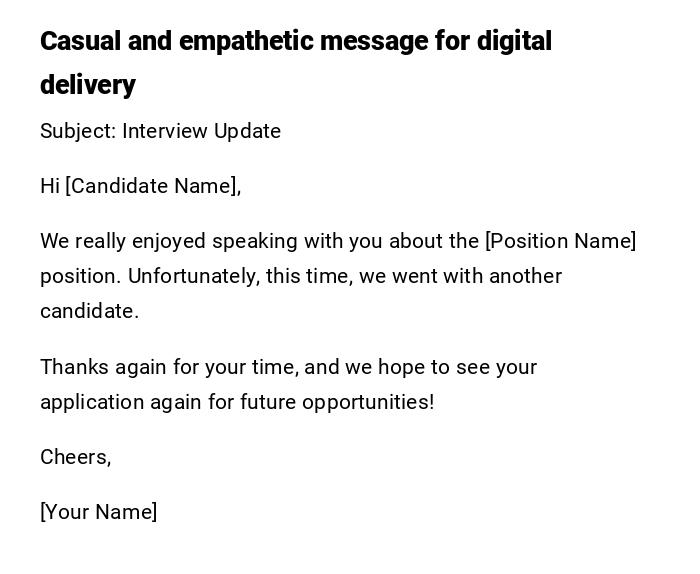The width and height of the screenshot is (700, 574).
Task: Click "candidate." ending the first paragraph
Action: click(89, 312)
